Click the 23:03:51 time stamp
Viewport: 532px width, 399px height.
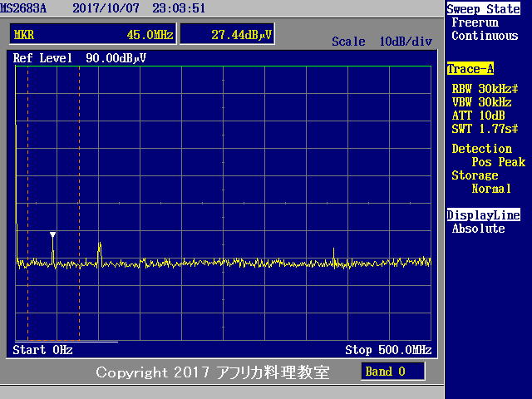[x=179, y=8]
